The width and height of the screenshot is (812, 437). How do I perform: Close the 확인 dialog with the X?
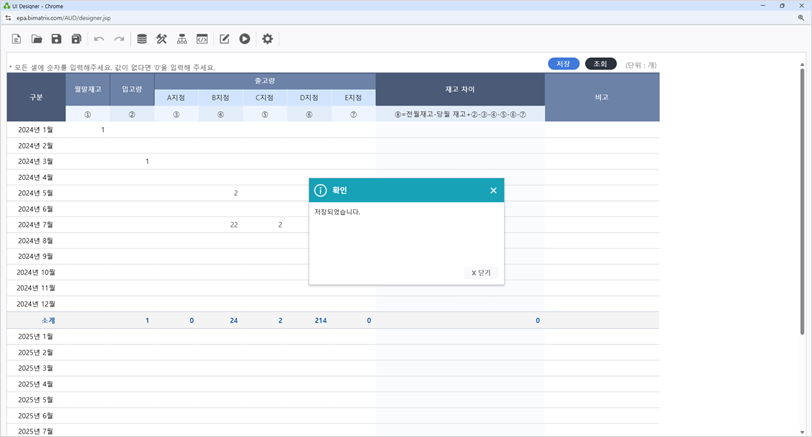point(493,190)
